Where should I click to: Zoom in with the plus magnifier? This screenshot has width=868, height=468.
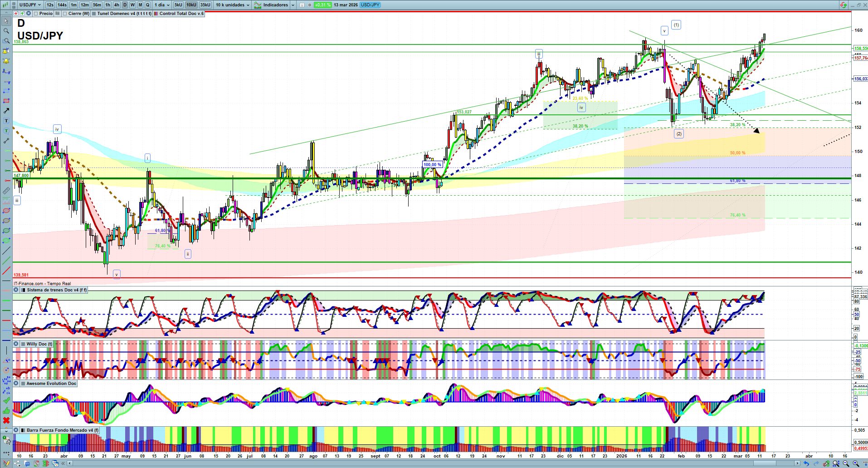click(856, 463)
